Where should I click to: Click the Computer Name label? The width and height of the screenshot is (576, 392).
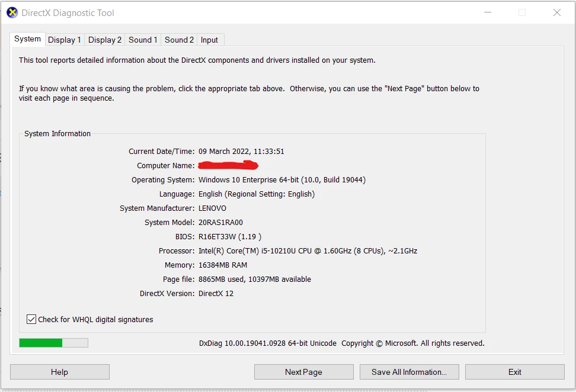166,166
